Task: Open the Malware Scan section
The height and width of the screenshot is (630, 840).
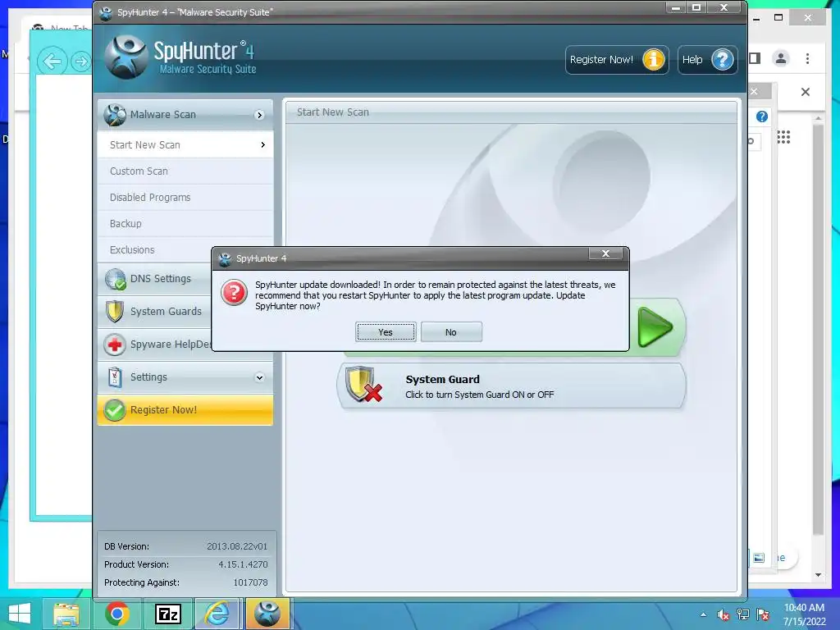Action: click(x=185, y=115)
